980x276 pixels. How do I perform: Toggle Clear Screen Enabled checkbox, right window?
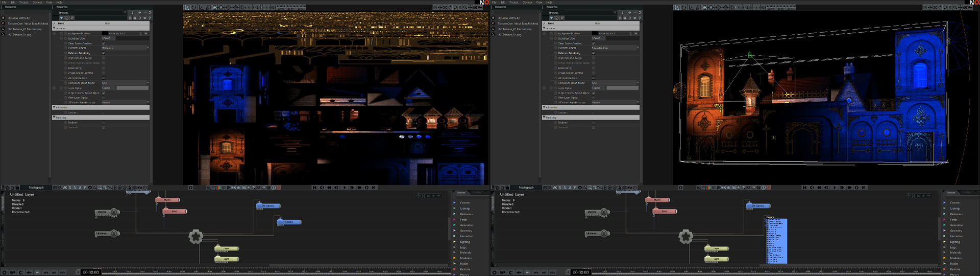click(594, 43)
